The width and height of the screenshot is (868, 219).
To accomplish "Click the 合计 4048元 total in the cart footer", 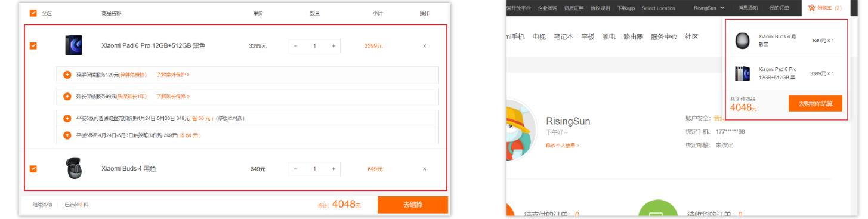I will [x=339, y=205].
